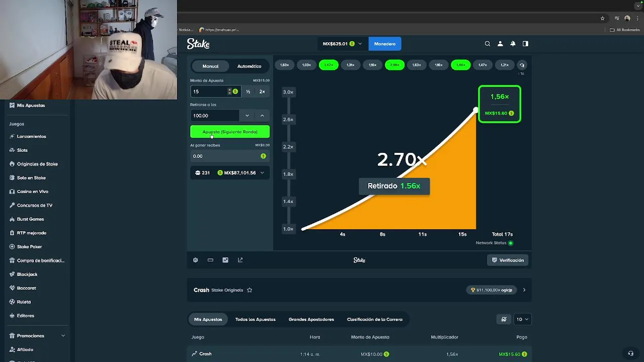Click the 1.47x previous crash chip
The width and height of the screenshot is (644, 362).
(x=482, y=65)
